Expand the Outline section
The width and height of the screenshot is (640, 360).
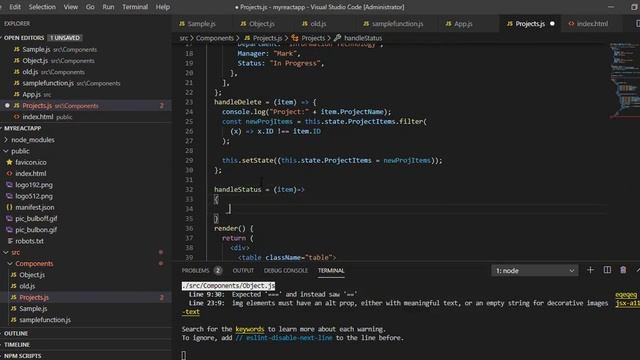click(86, 333)
